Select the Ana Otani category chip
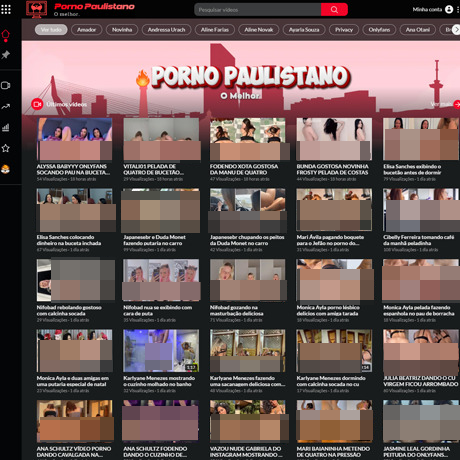This screenshot has height=460, width=460. 418,30
